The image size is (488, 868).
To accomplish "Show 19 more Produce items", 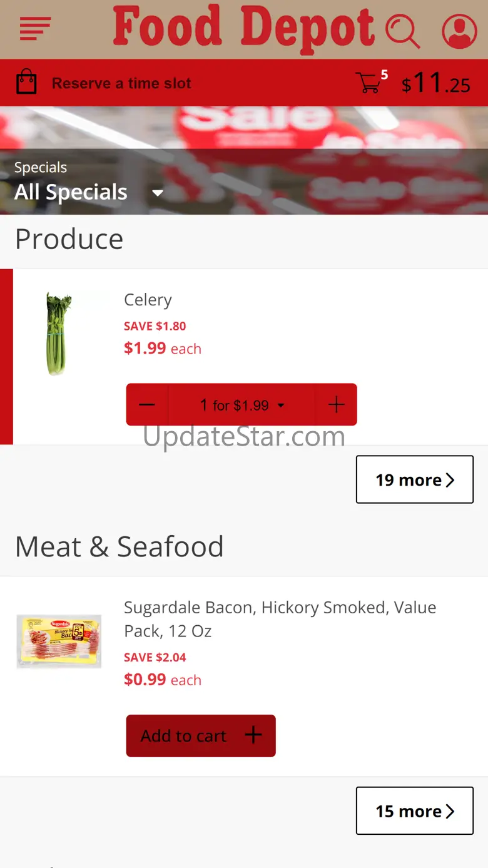I will (x=414, y=480).
